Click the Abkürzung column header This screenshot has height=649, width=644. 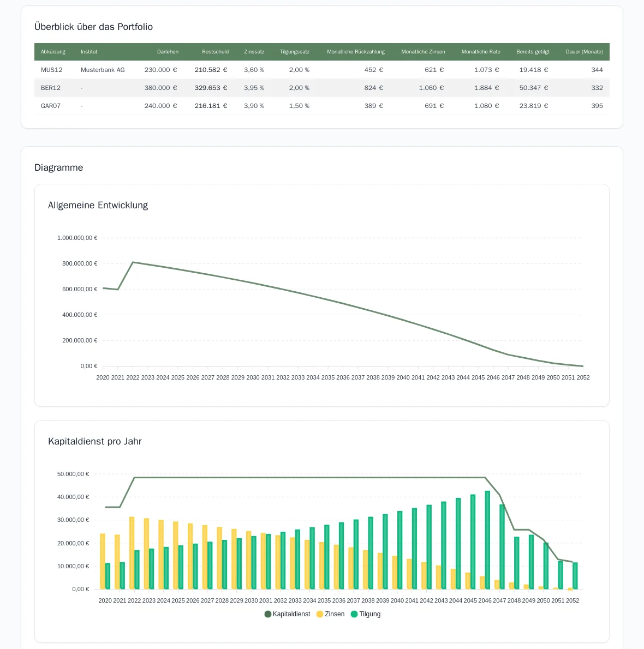click(53, 52)
